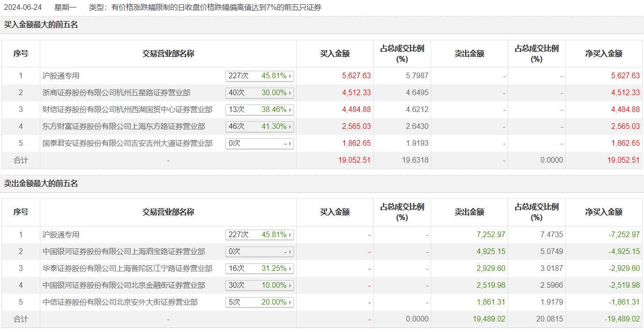The width and height of the screenshot is (644, 329).
Task: Click the ratio value 1.9193
Action: pyautogui.click(x=417, y=143)
